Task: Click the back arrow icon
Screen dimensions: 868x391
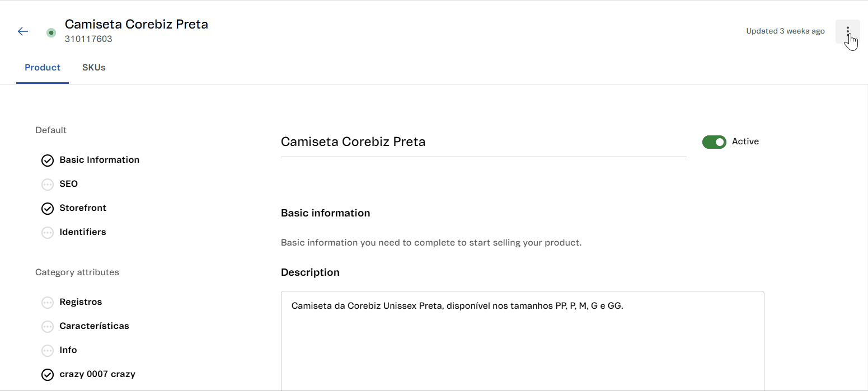Action: [x=23, y=31]
